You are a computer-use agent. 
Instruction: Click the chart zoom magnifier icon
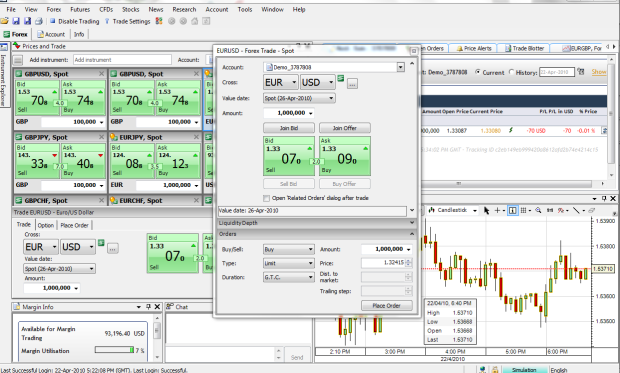(538, 210)
